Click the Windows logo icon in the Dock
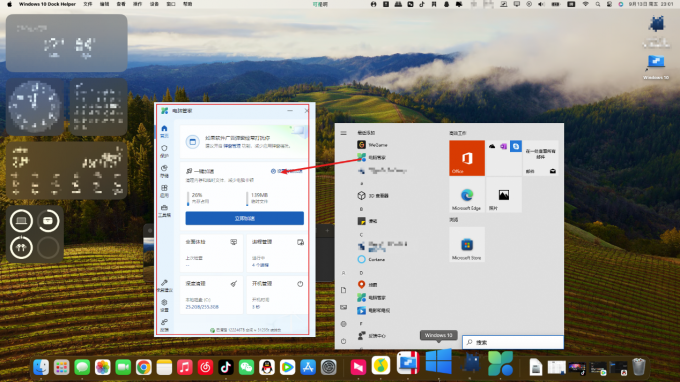680x382 pixels. pyautogui.click(x=438, y=362)
